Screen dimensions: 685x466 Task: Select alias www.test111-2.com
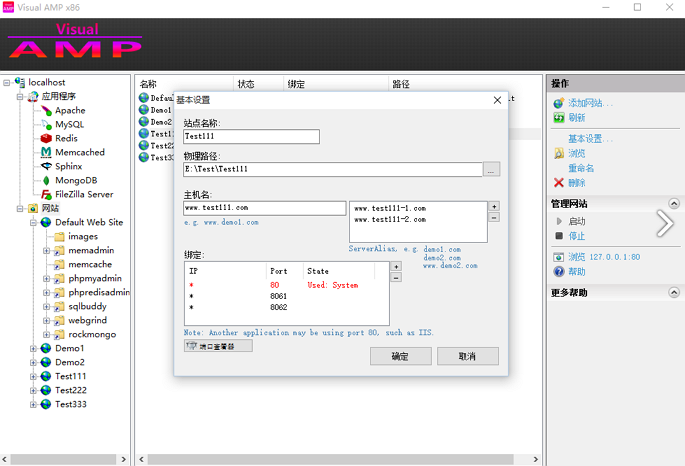pos(390,219)
